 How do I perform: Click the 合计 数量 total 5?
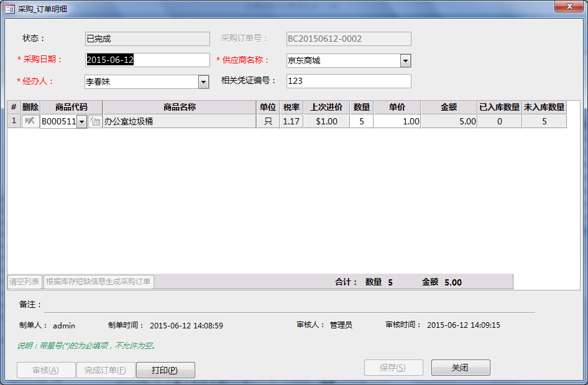click(x=390, y=282)
